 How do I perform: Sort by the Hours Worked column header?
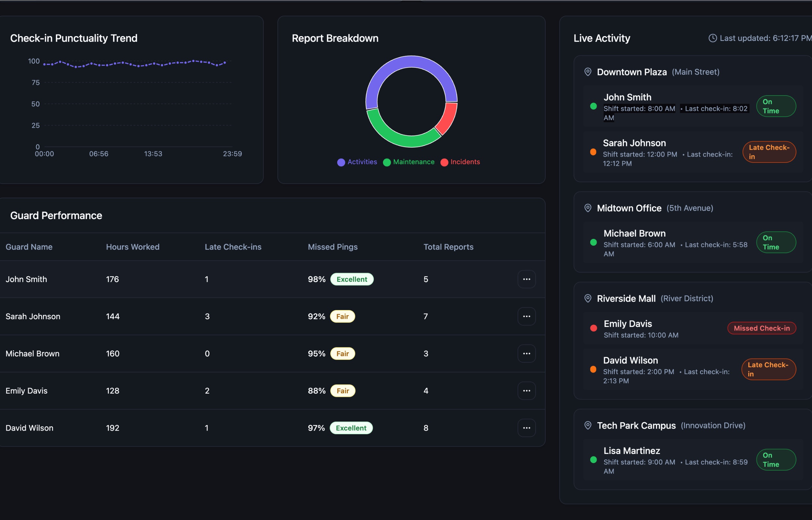[x=133, y=247]
